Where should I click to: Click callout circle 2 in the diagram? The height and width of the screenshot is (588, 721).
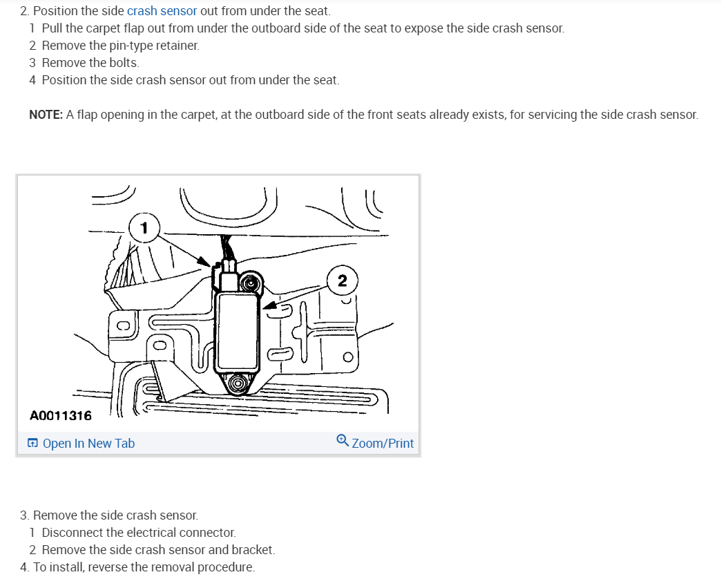[x=342, y=281]
